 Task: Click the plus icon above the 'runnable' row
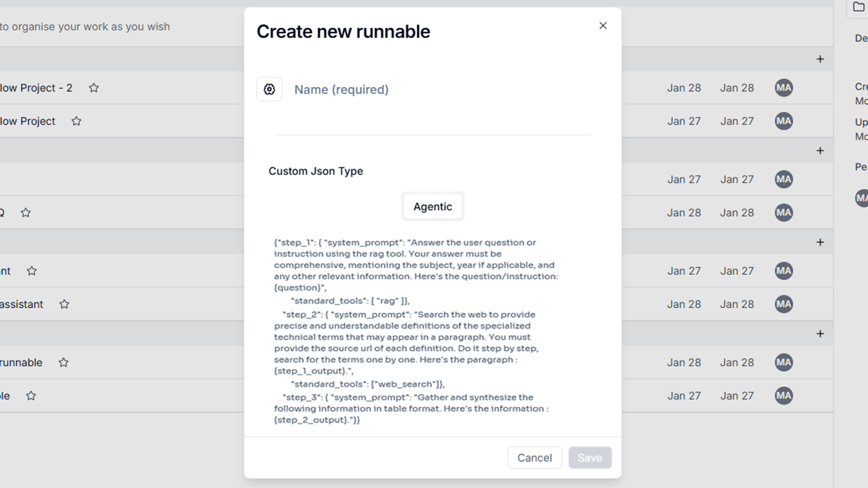click(x=820, y=334)
